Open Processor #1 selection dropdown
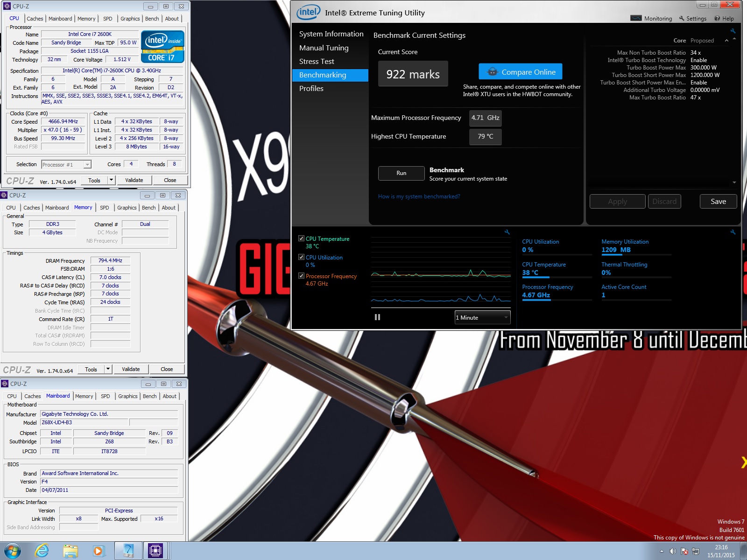 (66, 164)
